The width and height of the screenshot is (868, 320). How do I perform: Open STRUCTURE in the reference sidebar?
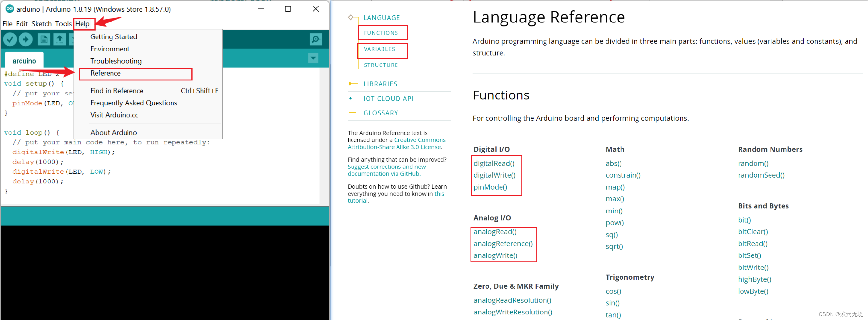381,65
